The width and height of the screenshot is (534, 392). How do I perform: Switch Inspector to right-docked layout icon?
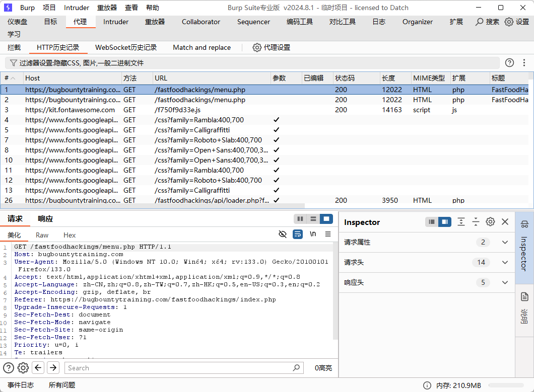point(445,222)
